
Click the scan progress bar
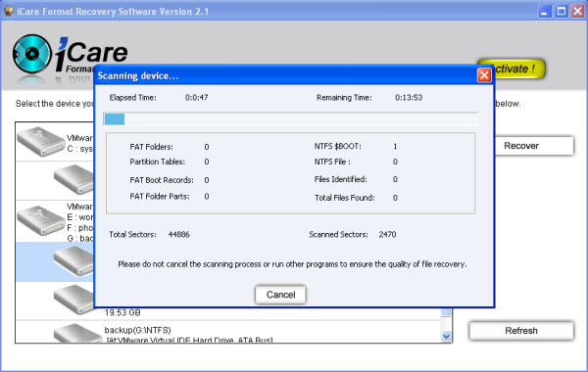291,119
